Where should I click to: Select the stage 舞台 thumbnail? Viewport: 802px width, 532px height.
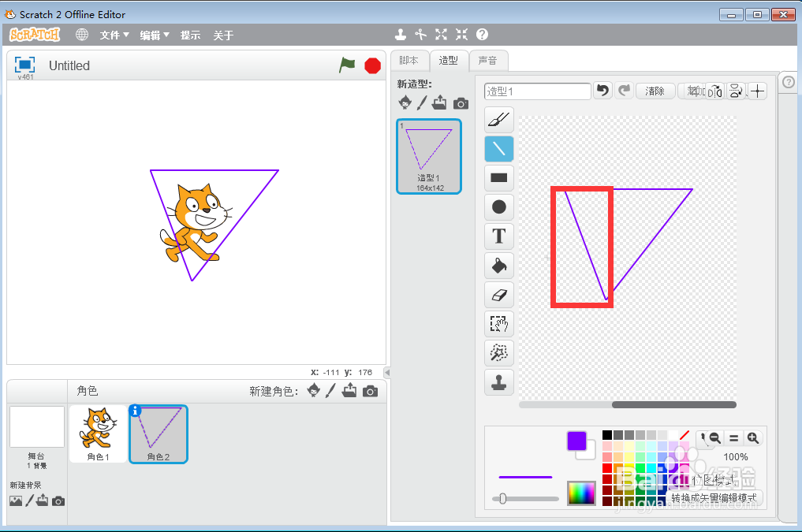(37, 426)
